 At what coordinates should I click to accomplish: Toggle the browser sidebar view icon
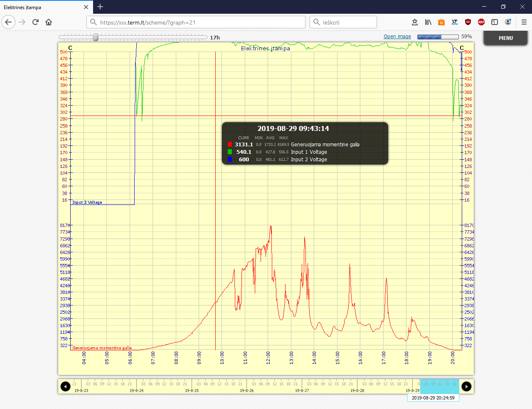pyautogui.click(x=495, y=22)
